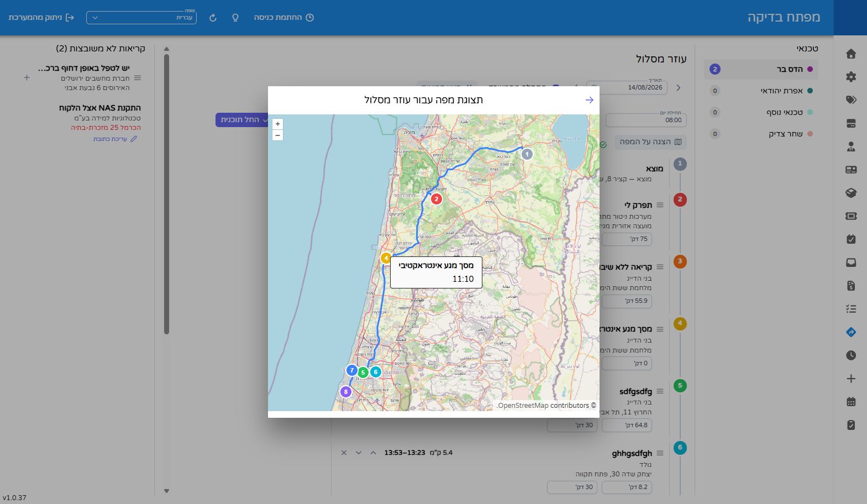Close map dialog with the arrow icon
867x504 pixels.
pos(589,100)
